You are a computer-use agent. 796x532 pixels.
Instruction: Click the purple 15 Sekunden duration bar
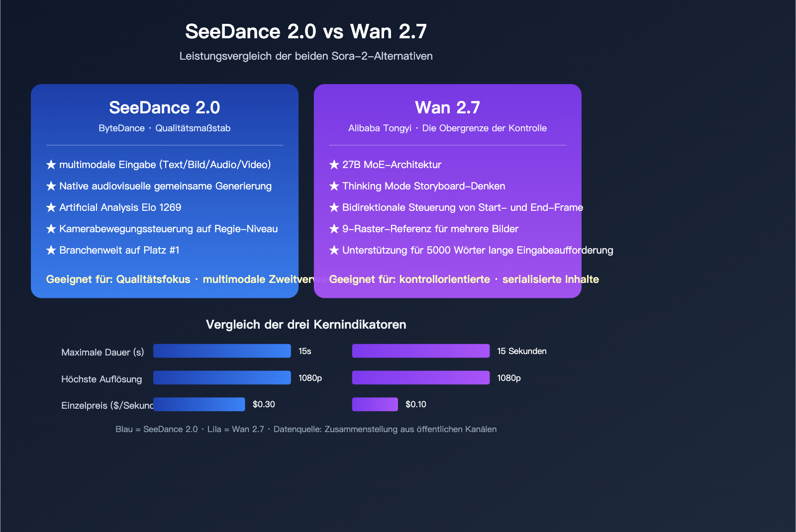[x=420, y=351]
